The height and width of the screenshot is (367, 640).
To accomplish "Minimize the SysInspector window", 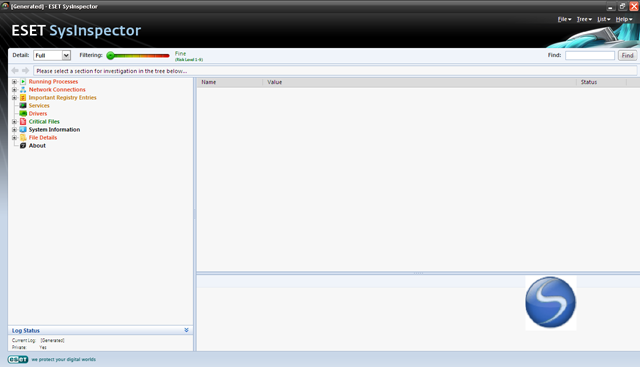I will point(610,6).
